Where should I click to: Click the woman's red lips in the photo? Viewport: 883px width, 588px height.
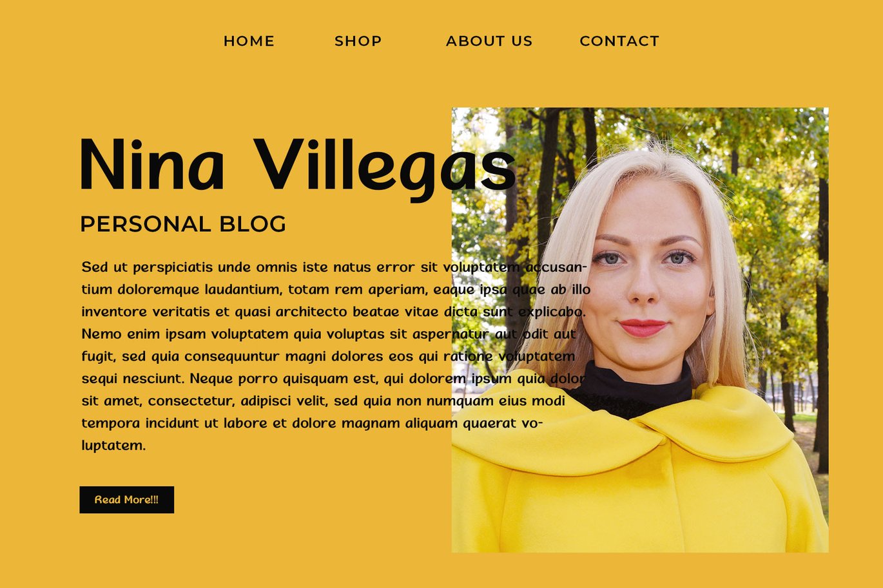pos(643,327)
